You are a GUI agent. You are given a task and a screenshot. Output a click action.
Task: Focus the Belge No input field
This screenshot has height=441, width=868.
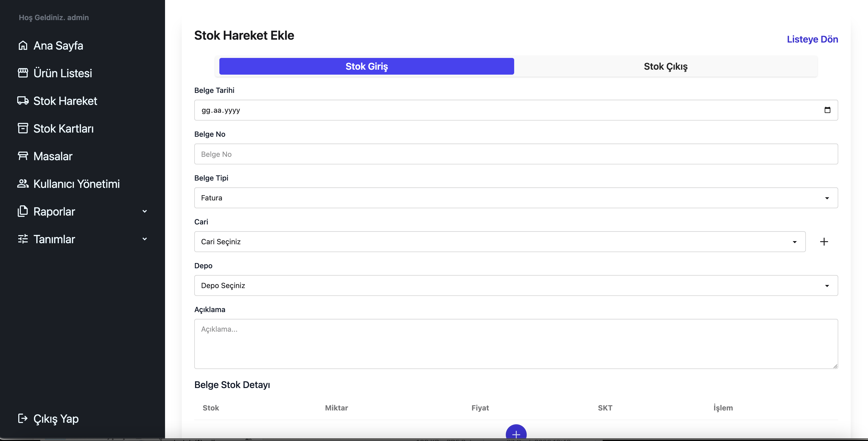(516, 154)
